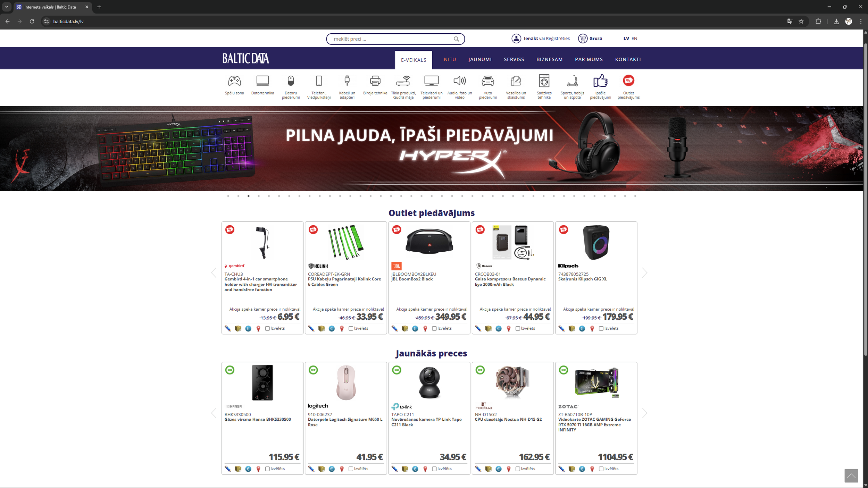
Task: Open browser extensions puzzle icon
Action: pos(818,21)
